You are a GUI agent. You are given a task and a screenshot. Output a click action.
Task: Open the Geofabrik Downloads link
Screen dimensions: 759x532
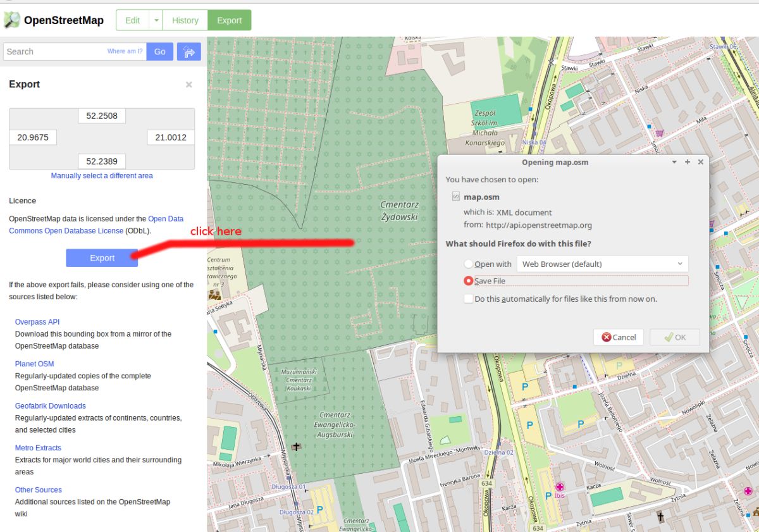pos(51,405)
